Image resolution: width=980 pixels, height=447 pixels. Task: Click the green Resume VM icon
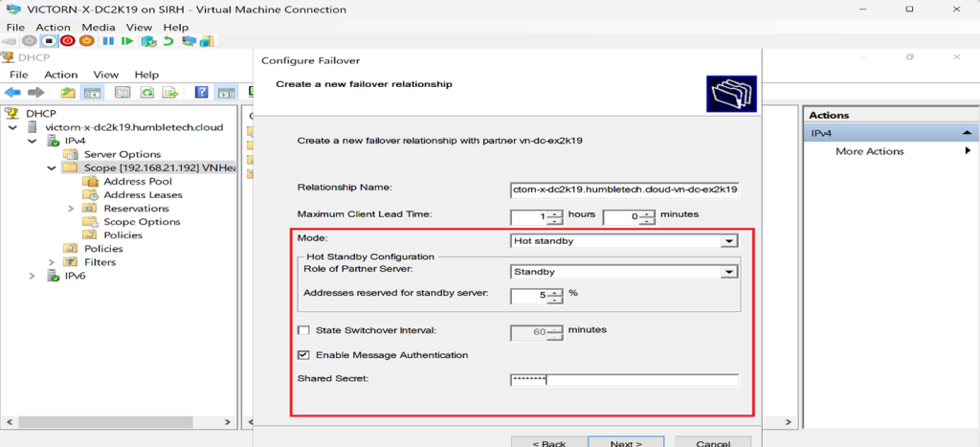(128, 41)
